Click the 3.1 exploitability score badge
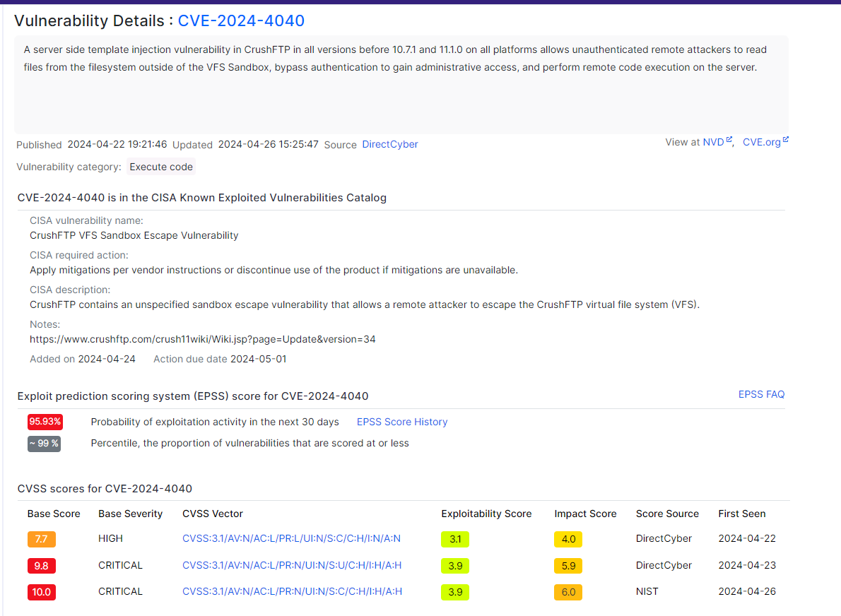 click(x=455, y=539)
